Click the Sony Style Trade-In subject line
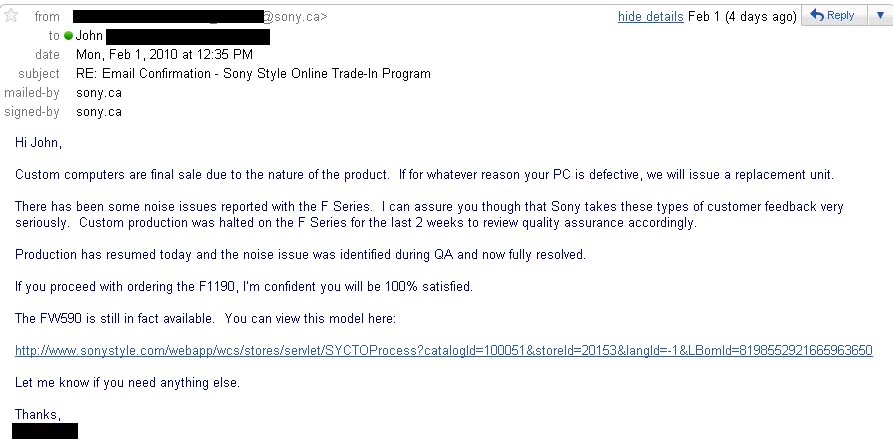The height and width of the screenshot is (445, 893). pyautogui.click(x=253, y=74)
